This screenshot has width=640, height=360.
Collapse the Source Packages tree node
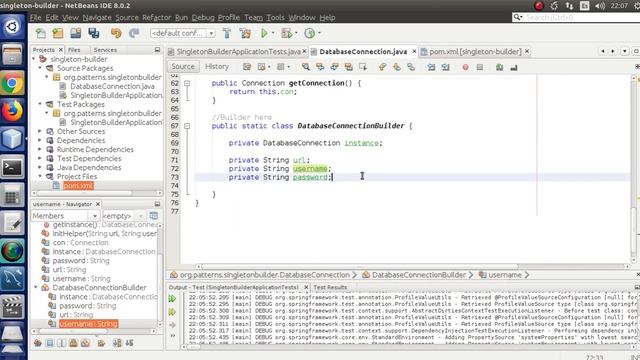[x=40, y=68]
